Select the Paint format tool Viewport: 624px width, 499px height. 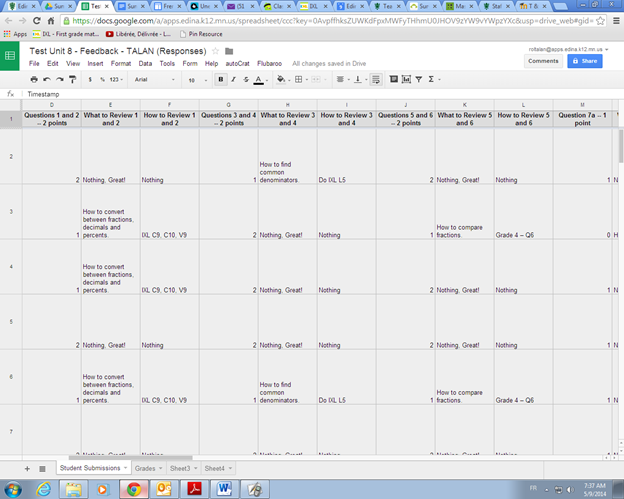(72, 80)
